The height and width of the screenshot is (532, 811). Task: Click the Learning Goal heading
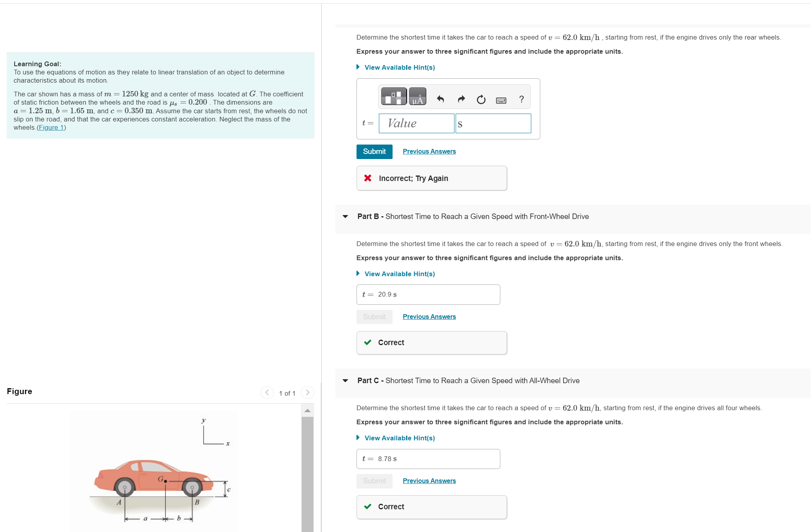[37, 64]
